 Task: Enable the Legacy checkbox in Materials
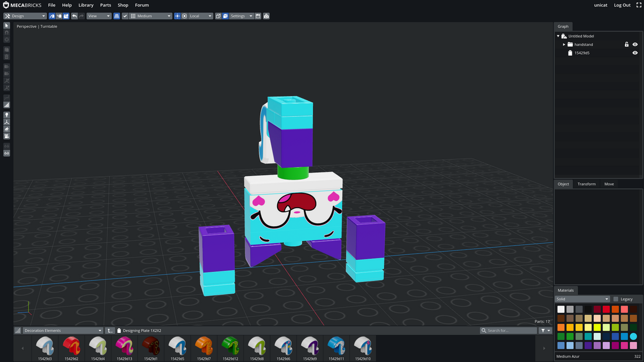click(616, 299)
